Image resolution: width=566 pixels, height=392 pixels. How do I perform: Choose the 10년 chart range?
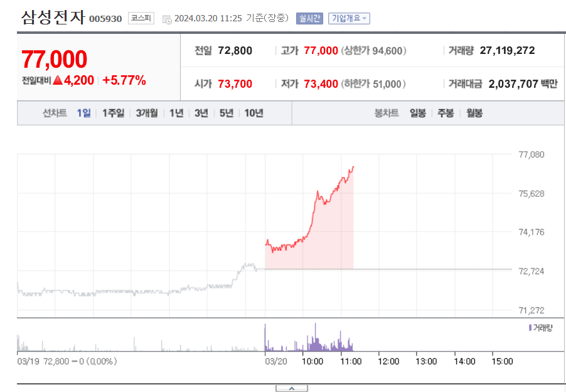(x=254, y=113)
